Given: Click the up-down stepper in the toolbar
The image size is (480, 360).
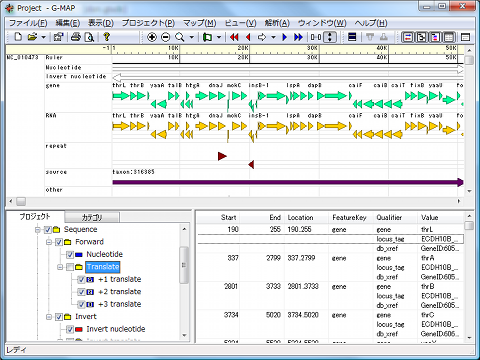Looking at the screenshot, I should point(330,37).
